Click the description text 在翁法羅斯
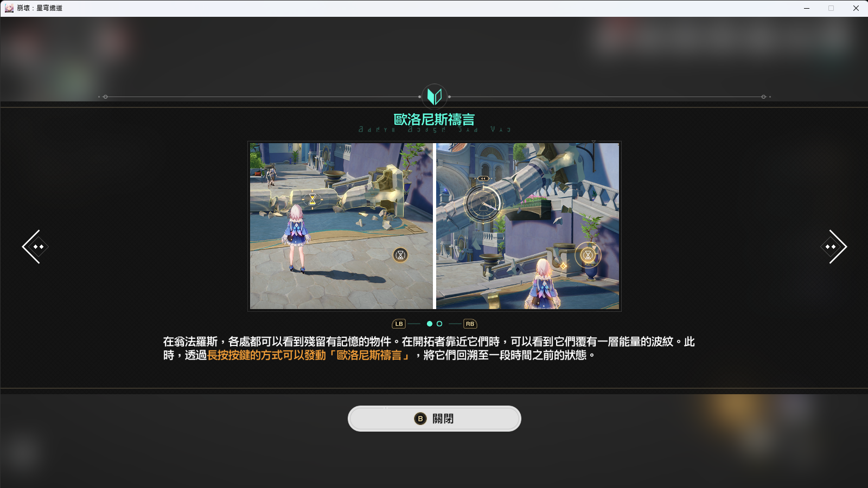This screenshot has height=488, width=868. (190, 342)
